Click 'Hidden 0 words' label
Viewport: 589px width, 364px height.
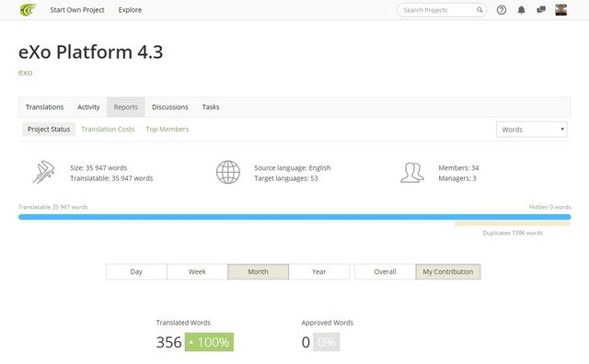coord(549,207)
